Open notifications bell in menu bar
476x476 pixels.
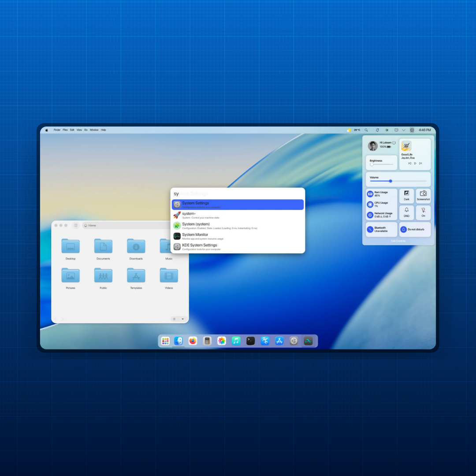click(377, 130)
